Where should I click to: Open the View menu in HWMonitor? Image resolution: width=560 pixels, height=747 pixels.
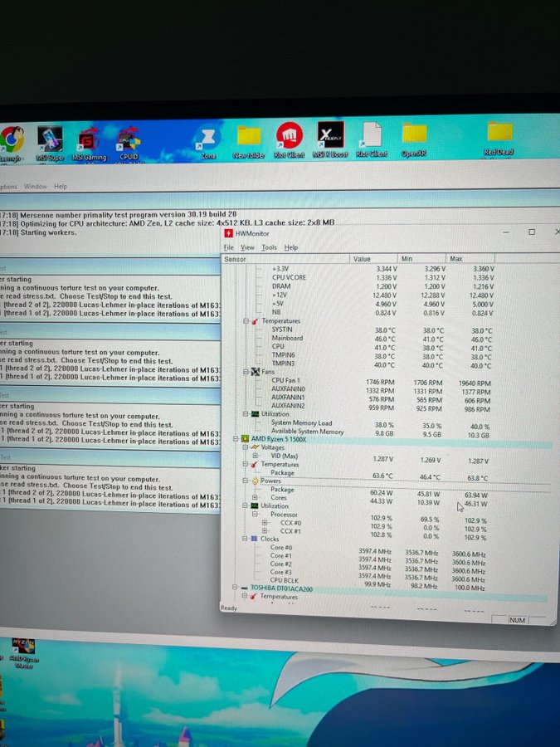point(247,247)
